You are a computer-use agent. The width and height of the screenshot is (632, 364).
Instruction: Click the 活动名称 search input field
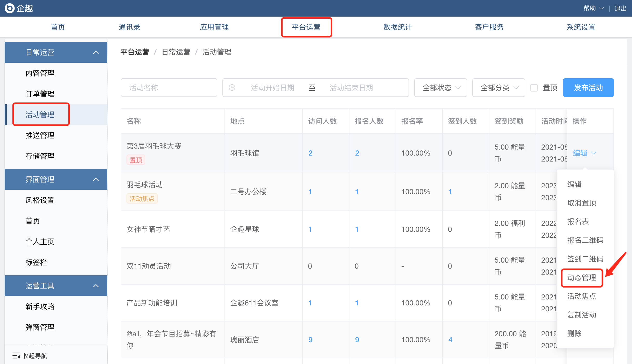[169, 88]
